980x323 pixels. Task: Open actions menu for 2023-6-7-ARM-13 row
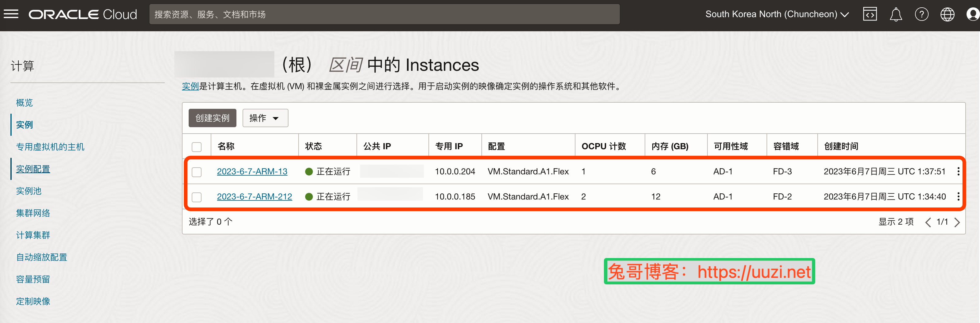(x=958, y=171)
